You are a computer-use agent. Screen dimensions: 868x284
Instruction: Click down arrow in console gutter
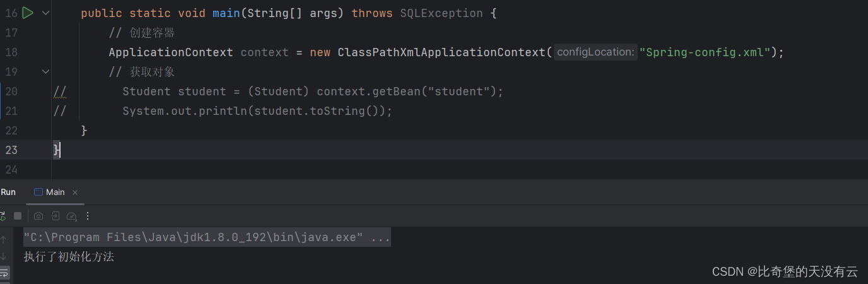coord(3,256)
